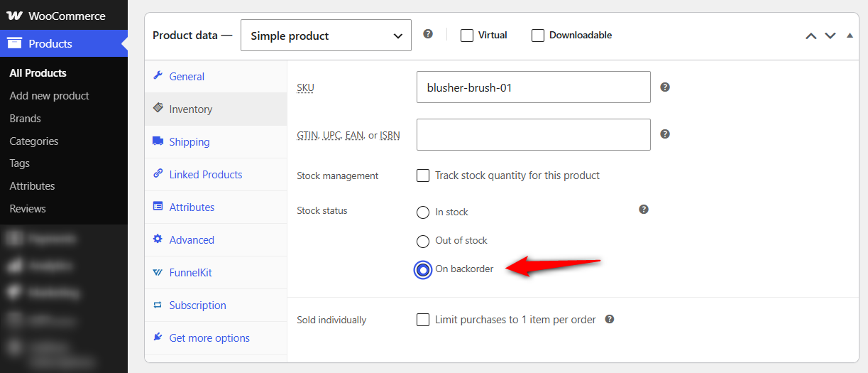Image resolution: width=868 pixels, height=373 pixels.
Task: Enable the Downloadable product checkbox
Action: (x=538, y=35)
